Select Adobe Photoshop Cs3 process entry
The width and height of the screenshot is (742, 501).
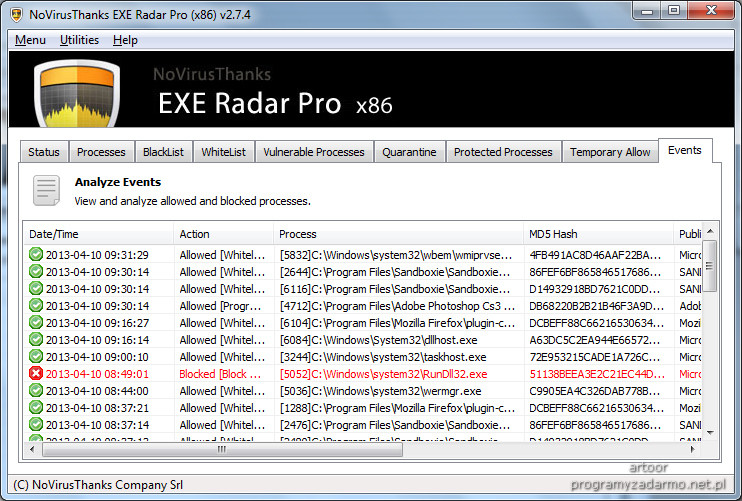[397, 306]
